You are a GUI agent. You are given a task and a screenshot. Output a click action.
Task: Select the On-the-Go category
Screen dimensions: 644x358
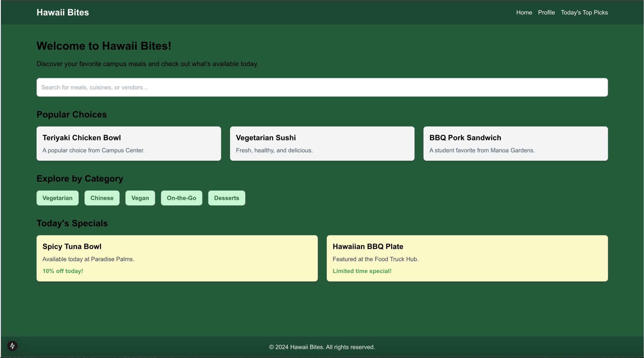tap(181, 198)
